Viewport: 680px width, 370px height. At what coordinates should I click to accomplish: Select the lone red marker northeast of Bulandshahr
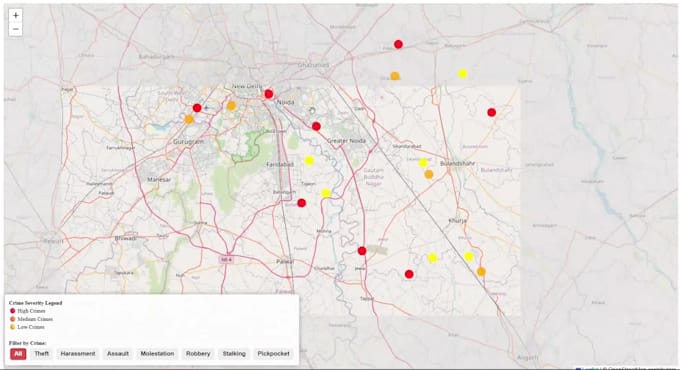pyautogui.click(x=491, y=112)
